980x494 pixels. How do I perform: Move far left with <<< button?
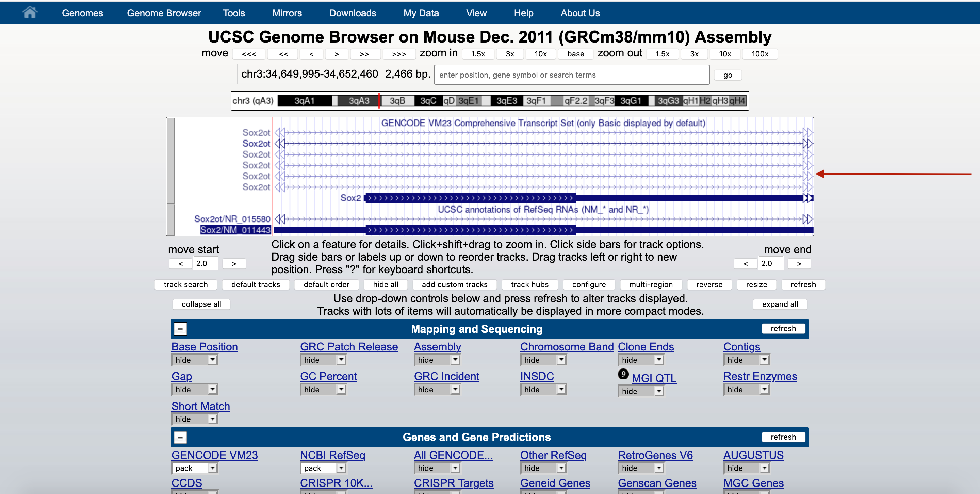point(249,54)
